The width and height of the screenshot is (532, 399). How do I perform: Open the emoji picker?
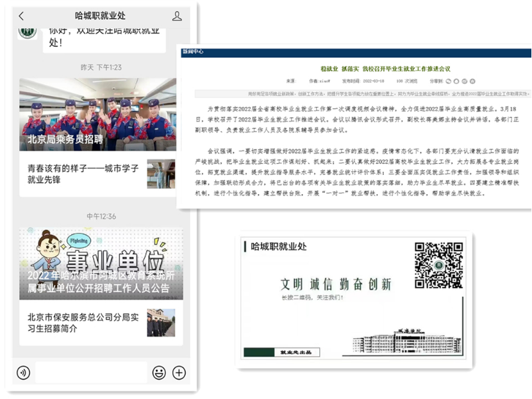(x=159, y=373)
